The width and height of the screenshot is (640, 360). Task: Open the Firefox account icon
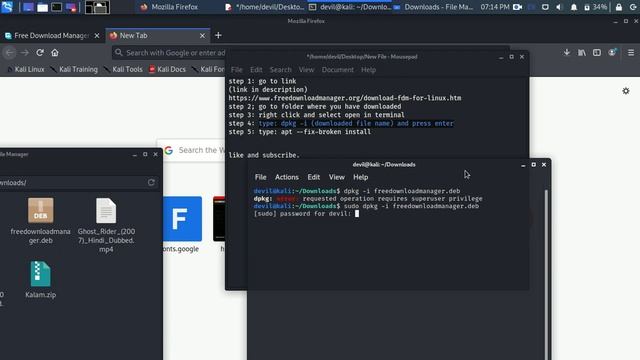[612, 53]
